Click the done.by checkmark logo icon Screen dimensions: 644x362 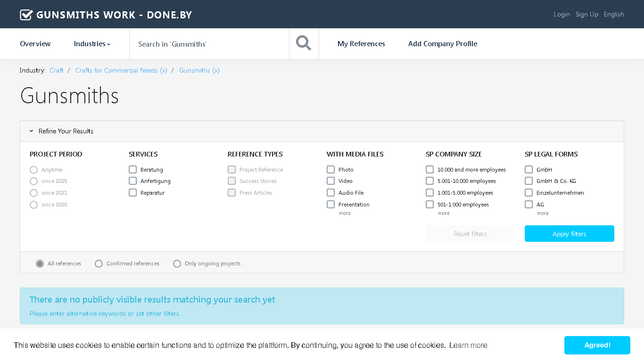pyautogui.click(x=26, y=15)
